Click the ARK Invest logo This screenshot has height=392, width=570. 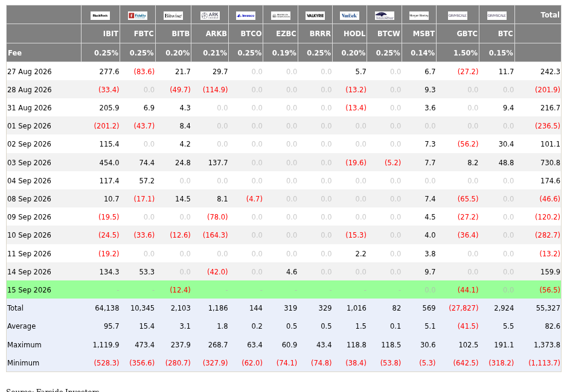[x=210, y=16]
